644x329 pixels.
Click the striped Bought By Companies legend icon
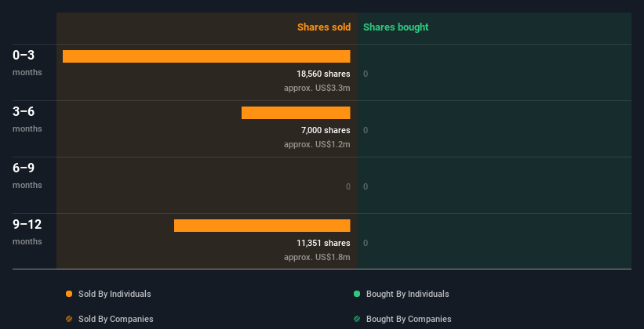[x=357, y=319]
